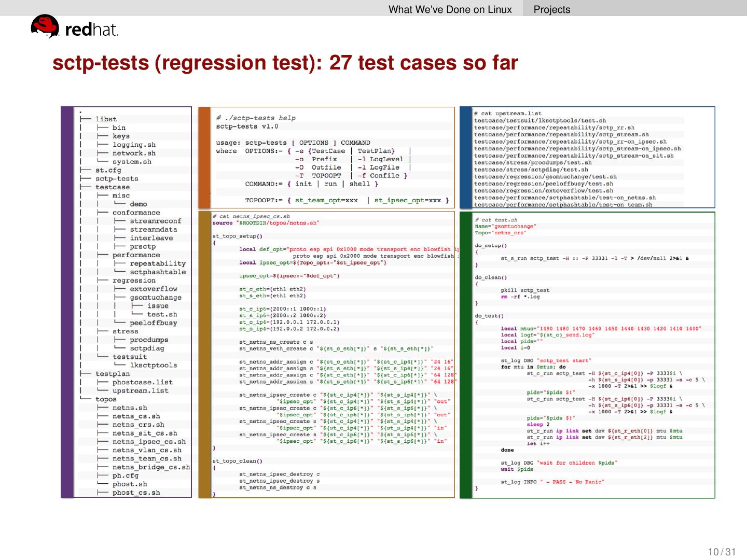Select ph.cfg in the directory tree
The height and width of the screenshot is (560, 747).
tap(125, 475)
